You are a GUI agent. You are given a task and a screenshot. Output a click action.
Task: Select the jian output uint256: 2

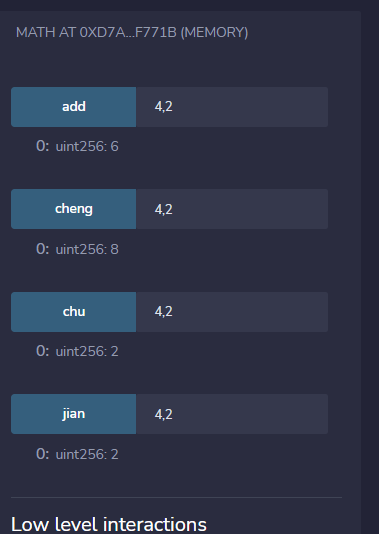tap(87, 454)
